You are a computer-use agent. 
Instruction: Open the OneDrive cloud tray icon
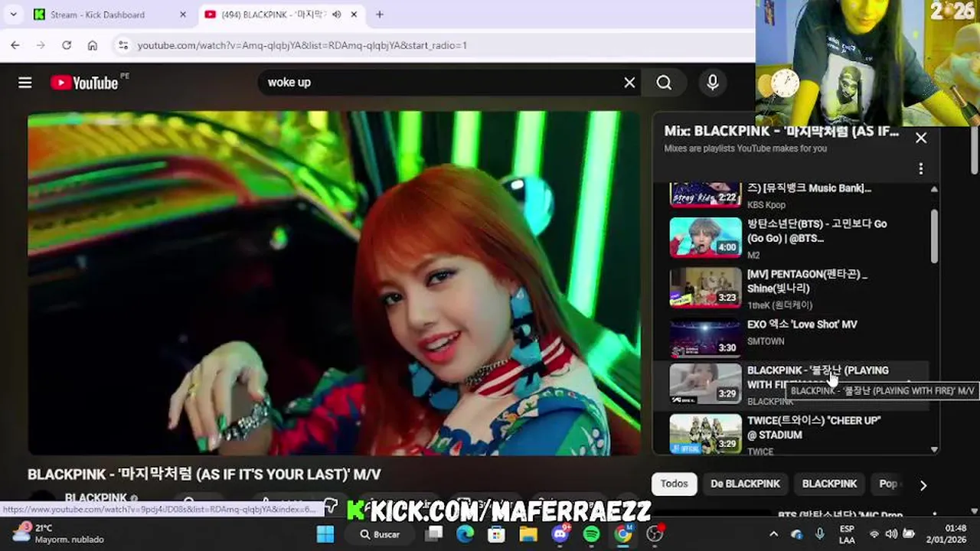pos(796,534)
